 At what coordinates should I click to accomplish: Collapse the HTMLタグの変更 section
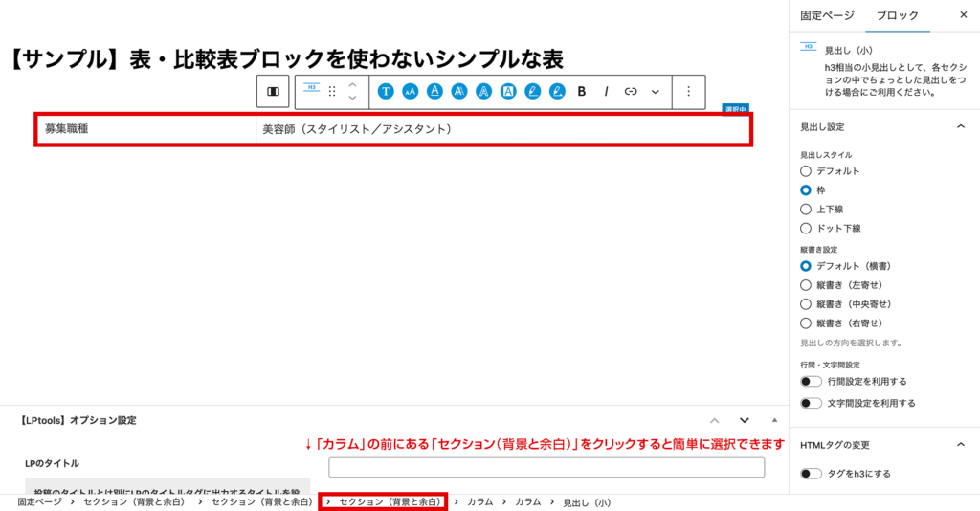coord(960,445)
